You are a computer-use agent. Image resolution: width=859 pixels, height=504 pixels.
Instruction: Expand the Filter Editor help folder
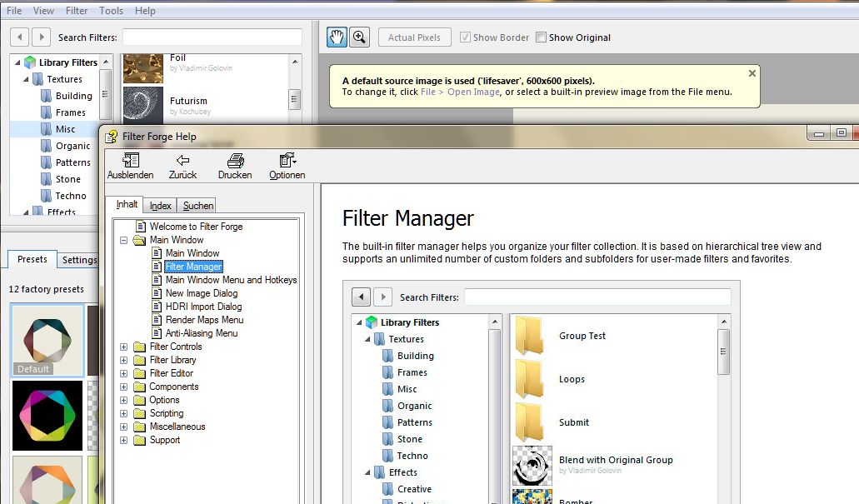[x=124, y=373]
